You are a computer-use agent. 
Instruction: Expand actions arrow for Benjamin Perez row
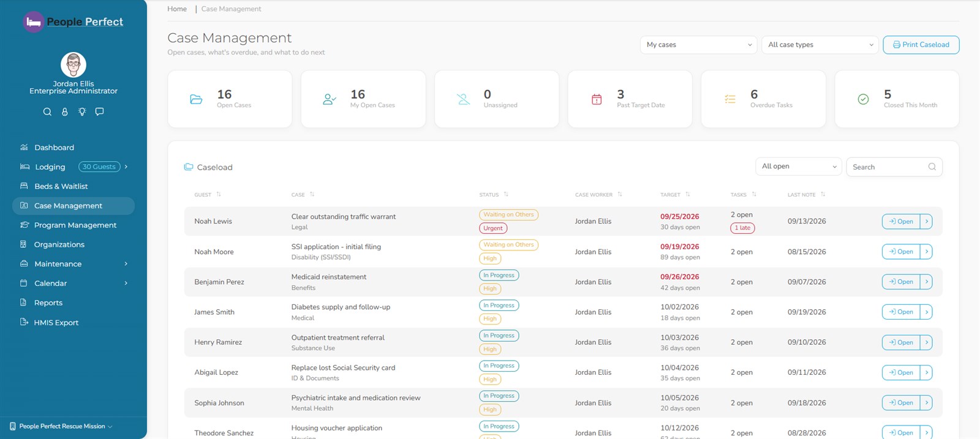pyautogui.click(x=926, y=282)
